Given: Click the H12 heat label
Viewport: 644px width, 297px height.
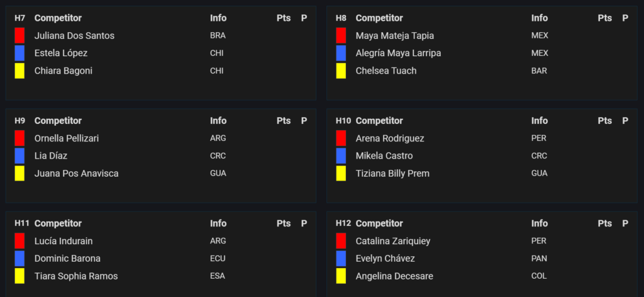Looking at the screenshot, I should (343, 223).
